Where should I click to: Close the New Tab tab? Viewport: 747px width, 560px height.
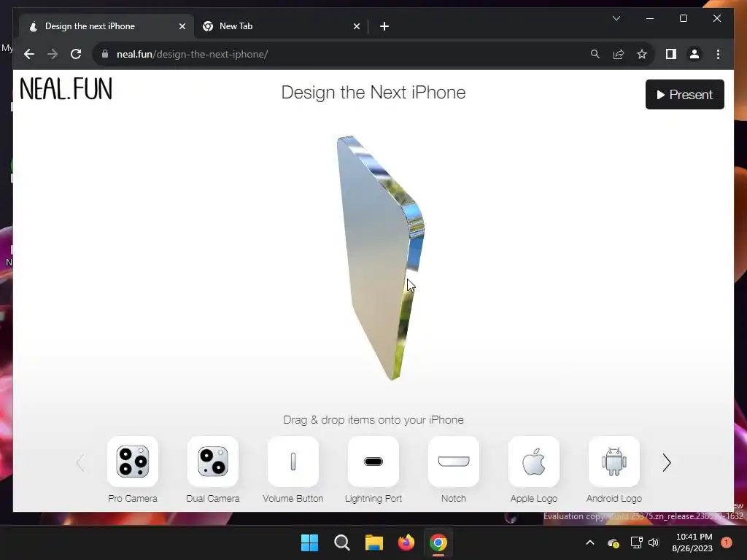point(356,26)
